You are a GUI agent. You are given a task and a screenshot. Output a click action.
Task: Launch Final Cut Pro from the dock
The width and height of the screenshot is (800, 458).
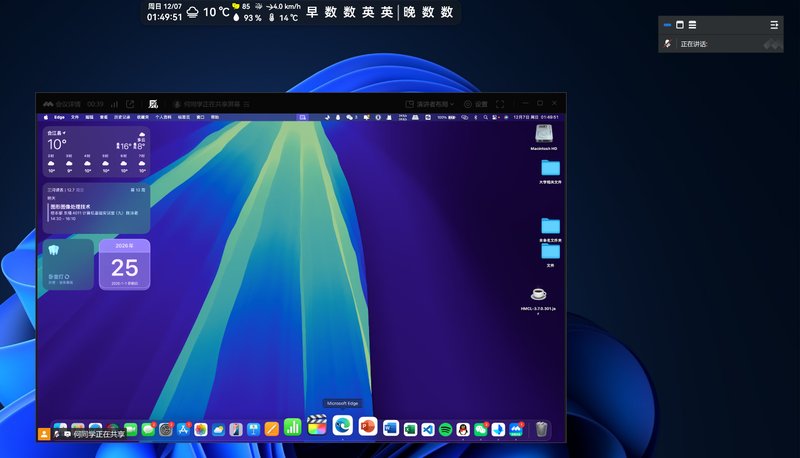(317, 427)
